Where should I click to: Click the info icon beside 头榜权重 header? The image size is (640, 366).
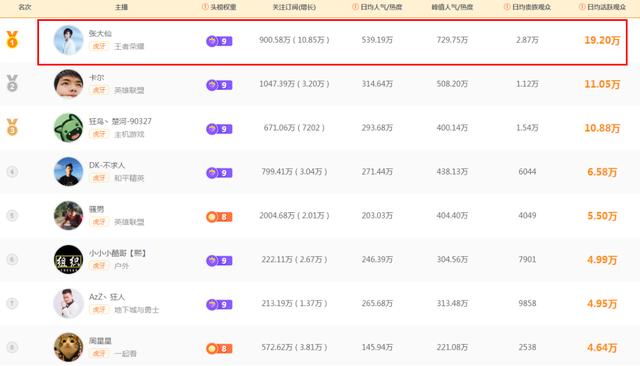pyautogui.click(x=205, y=7)
